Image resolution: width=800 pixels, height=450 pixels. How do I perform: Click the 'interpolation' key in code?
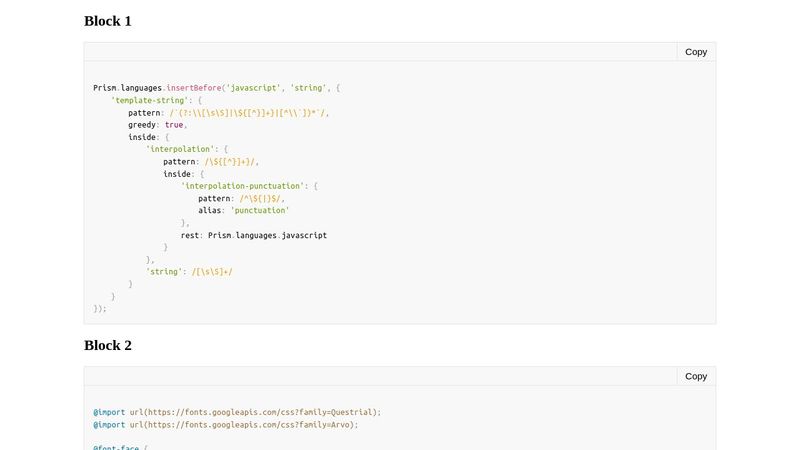(180, 149)
